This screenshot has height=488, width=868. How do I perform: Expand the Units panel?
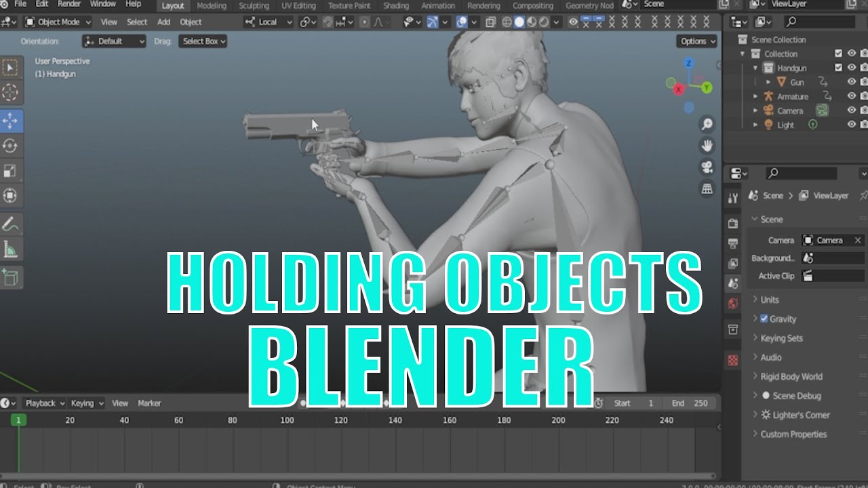pyautogui.click(x=769, y=300)
